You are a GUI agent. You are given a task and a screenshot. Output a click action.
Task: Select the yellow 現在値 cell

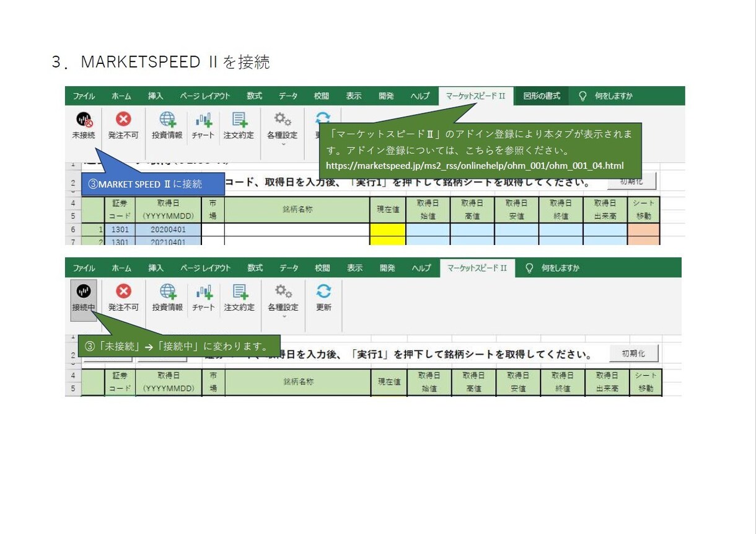388,229
